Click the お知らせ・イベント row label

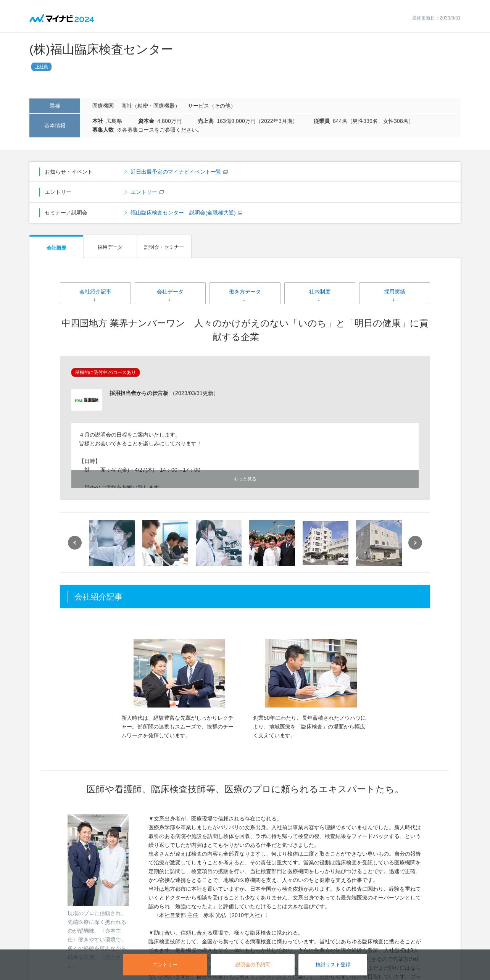[x=68, y=172]
